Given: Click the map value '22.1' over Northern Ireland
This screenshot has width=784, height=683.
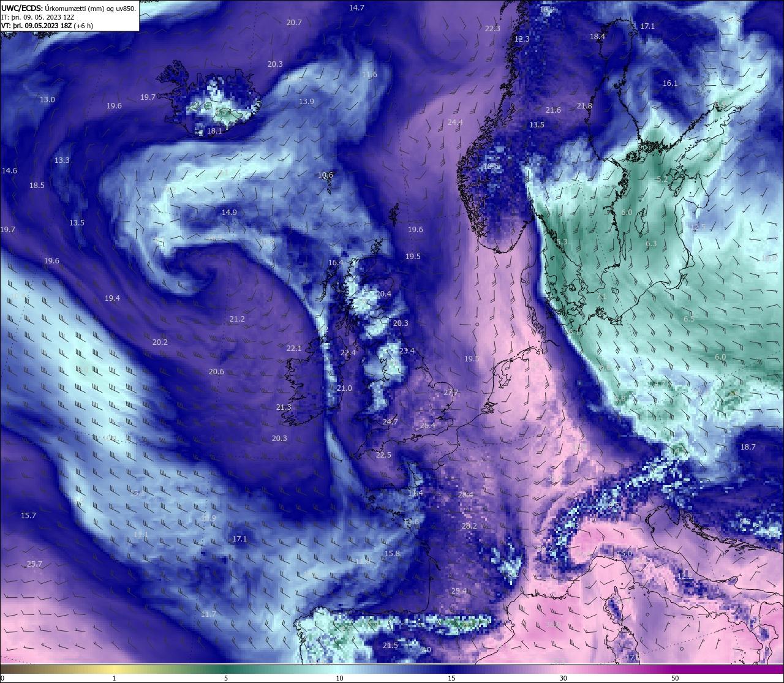Looking at the screenshot, I should [x=294, y=349].
